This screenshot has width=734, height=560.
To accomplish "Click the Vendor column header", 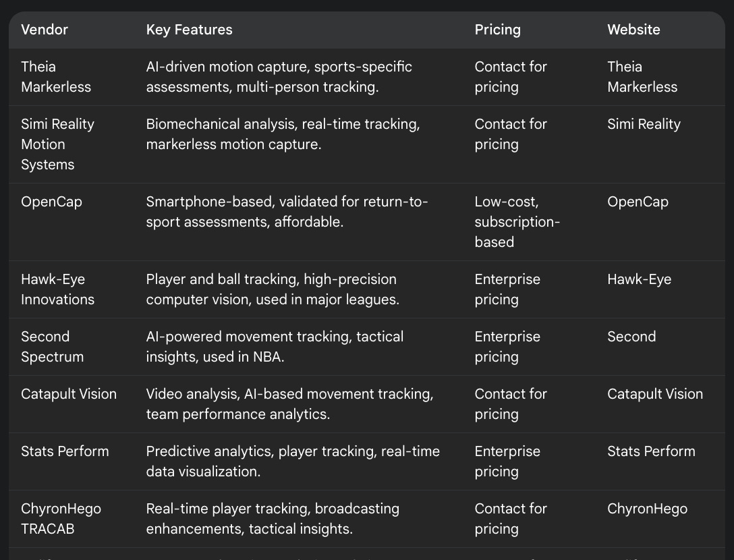I will click(x=45, y=30).
